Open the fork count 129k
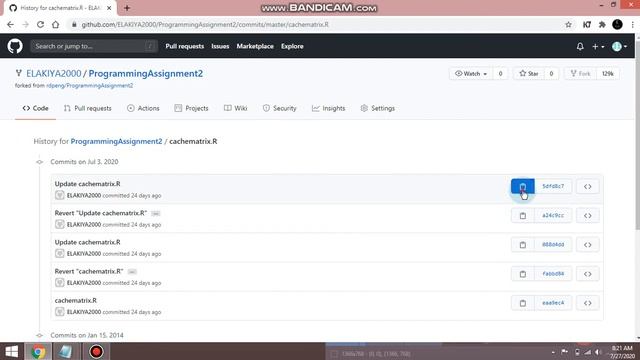The height and width of the screenshot is (360, 640). 608,74
